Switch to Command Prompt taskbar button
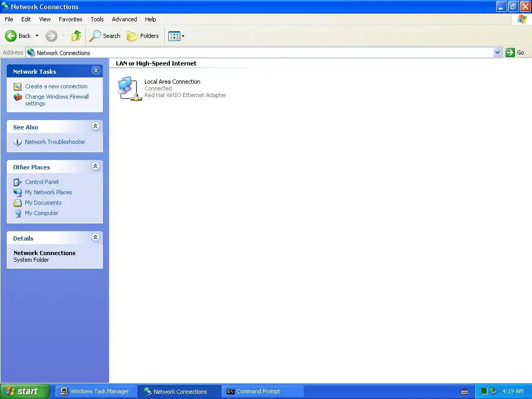Viewport: 532px width, 399px height. pyautogui.click(x=262, y=392)
